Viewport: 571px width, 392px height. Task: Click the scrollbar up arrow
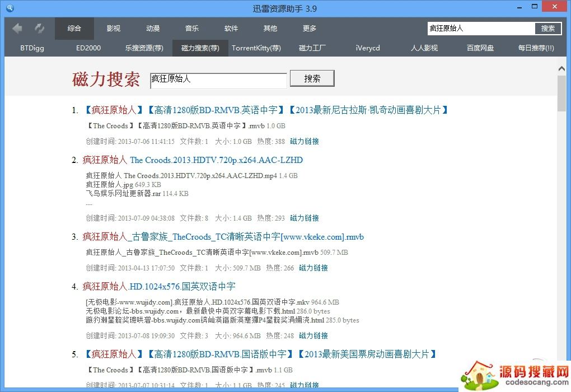tap(562, 69)
